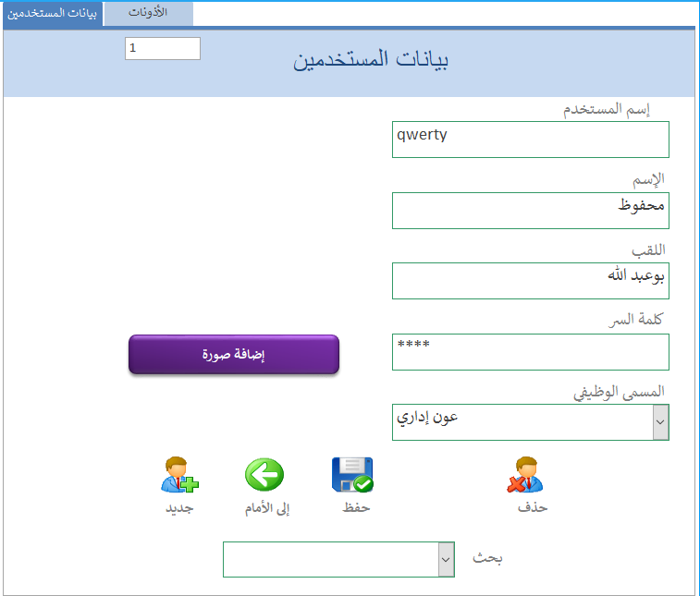Screen dimensions: 700x596
Task: Click the كلمة السر password field
Action: [530, 351]
